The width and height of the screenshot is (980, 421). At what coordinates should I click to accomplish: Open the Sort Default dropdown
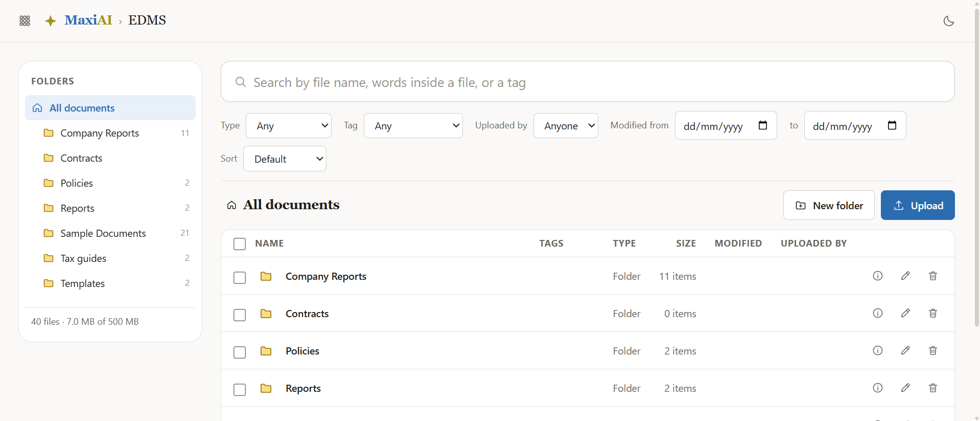[x=285, y=159]
